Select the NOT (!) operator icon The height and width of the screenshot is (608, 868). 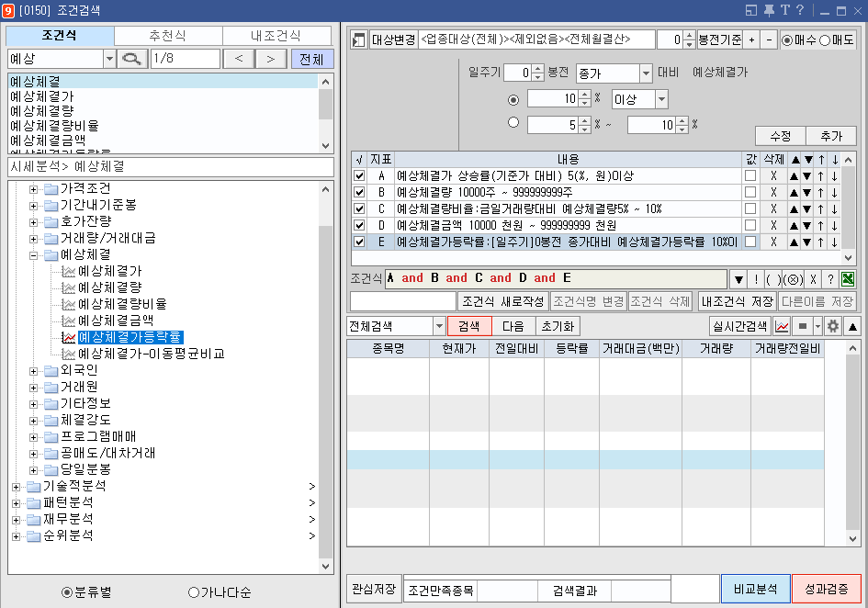[755, 279]
